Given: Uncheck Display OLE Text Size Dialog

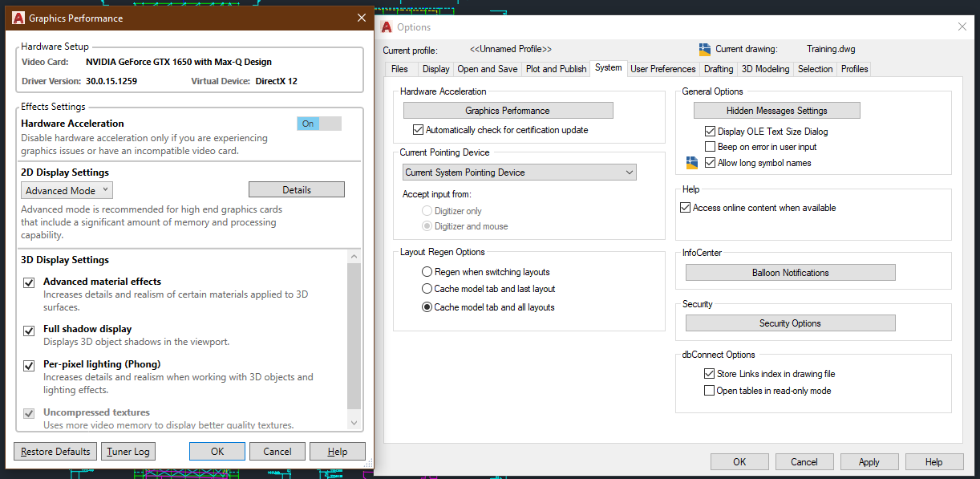Looking at the screenshot, I should point(710,132).
